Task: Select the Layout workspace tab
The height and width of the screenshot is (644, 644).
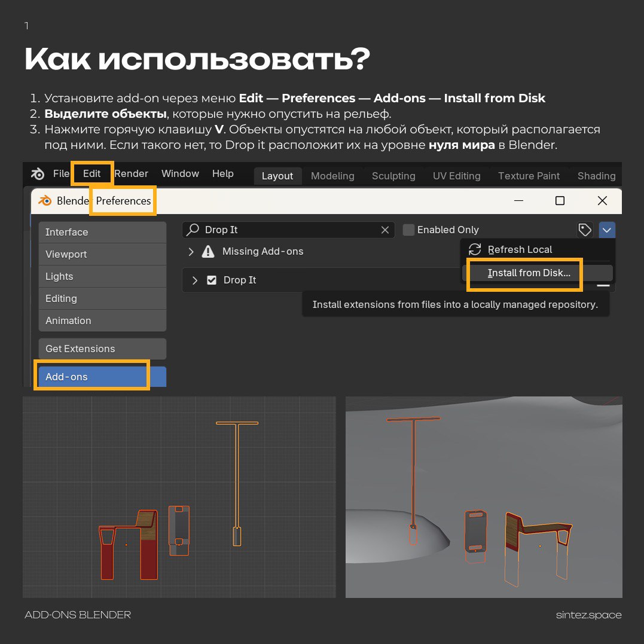Action: (x=277, y=176)
